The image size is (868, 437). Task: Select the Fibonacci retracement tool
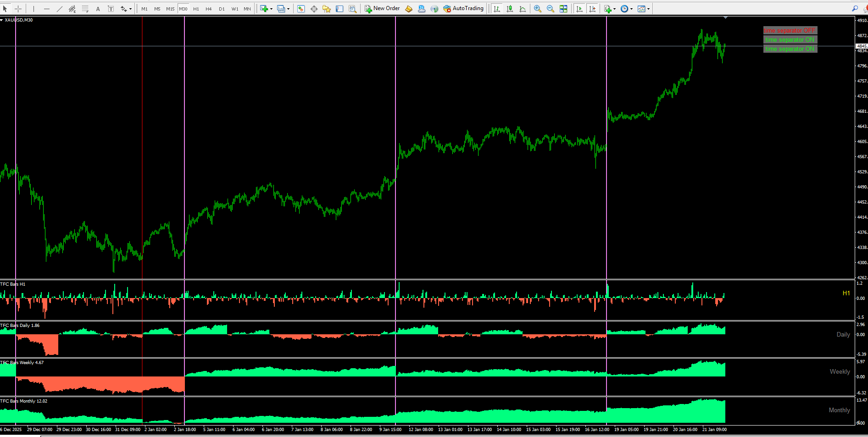click(x=85, y=9)
